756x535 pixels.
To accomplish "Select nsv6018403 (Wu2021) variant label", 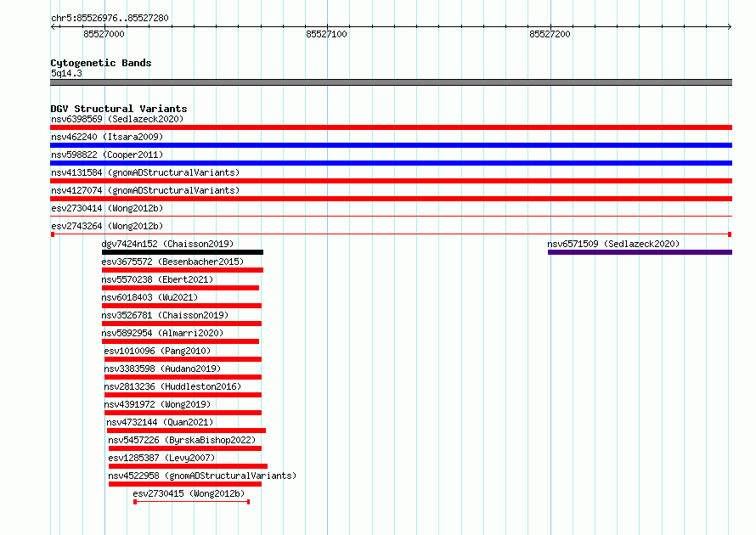I will point(150,297).
